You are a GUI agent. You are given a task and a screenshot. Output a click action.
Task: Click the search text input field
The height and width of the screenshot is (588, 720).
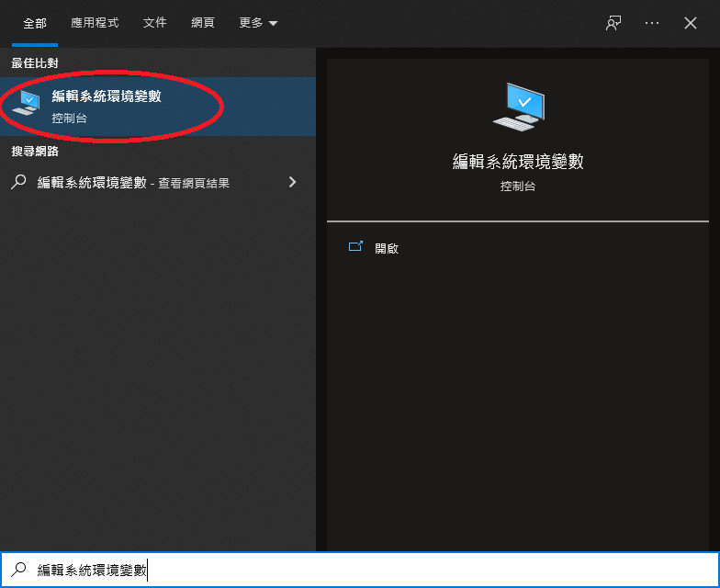[x=360, y=570]
